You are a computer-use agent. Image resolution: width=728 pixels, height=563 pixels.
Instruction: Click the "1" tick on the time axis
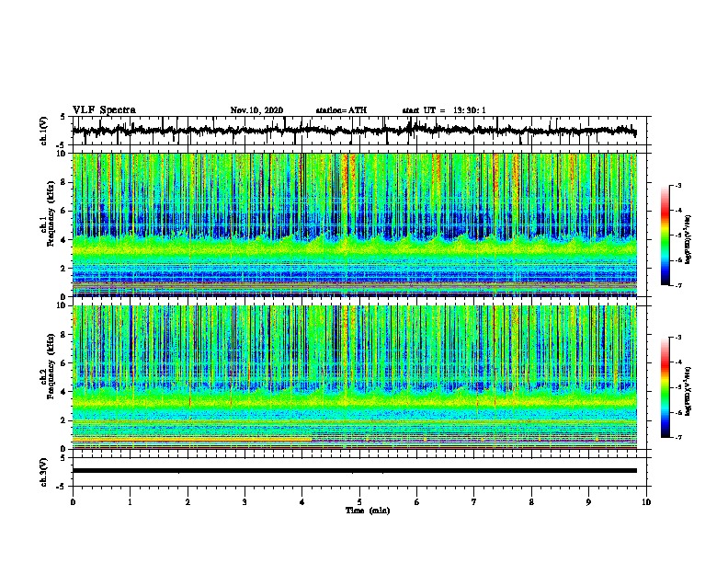[x=130, y=502]
